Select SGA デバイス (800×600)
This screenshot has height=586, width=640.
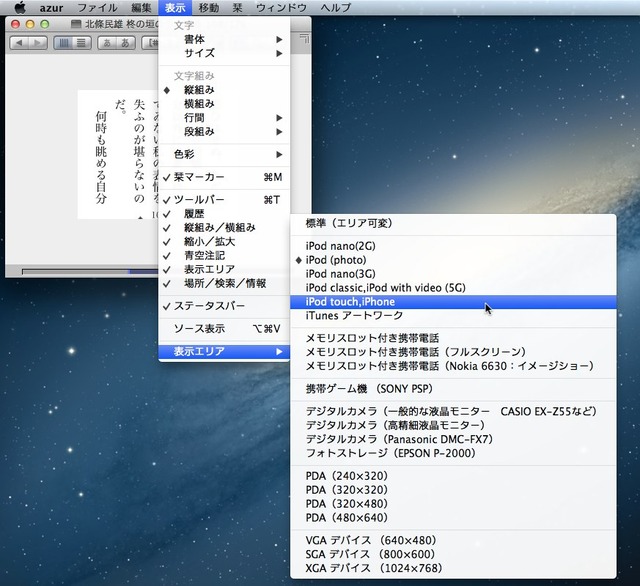point(453,554)
